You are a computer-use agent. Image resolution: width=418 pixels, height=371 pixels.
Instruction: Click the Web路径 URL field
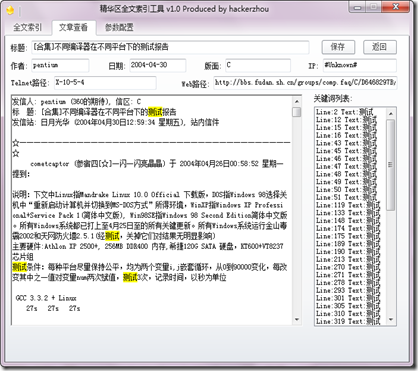[x=305, y=83]
